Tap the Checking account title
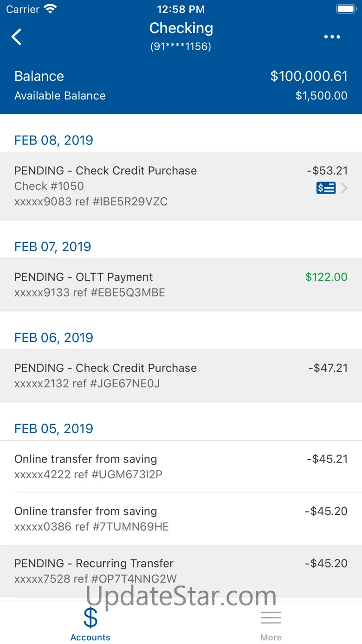Image resolution: width=362 pixels, height=644 pixels. coord(181,28)
